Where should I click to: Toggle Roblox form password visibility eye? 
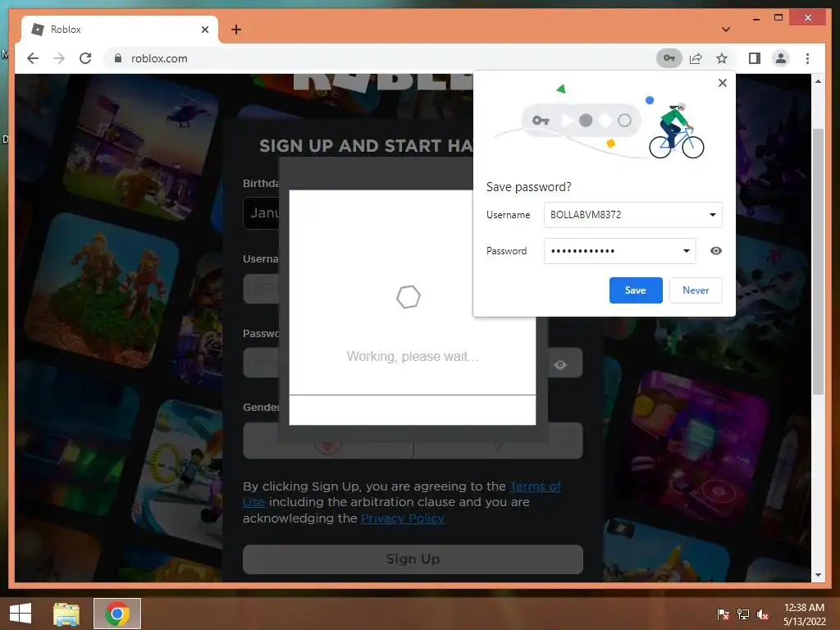560,365
